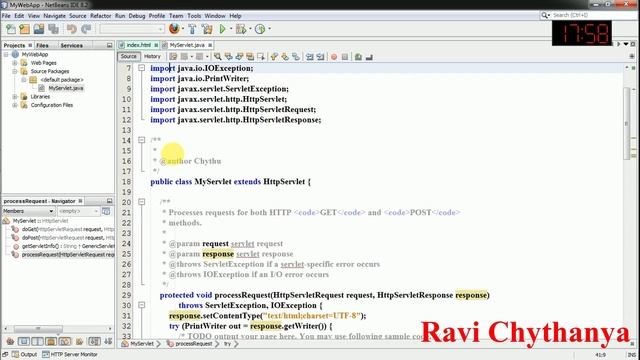Click Shift Line Right icon
Screen dimensions: 640x360
pos(320,57)
